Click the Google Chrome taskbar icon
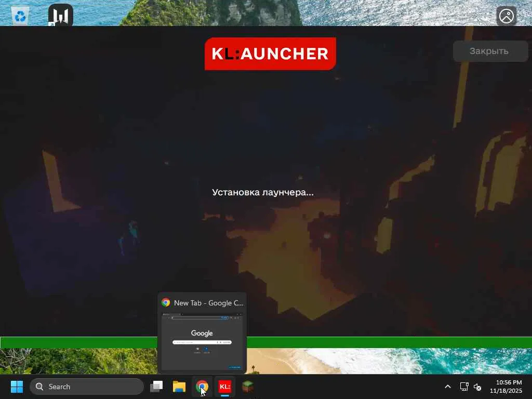 coord(202,387)
